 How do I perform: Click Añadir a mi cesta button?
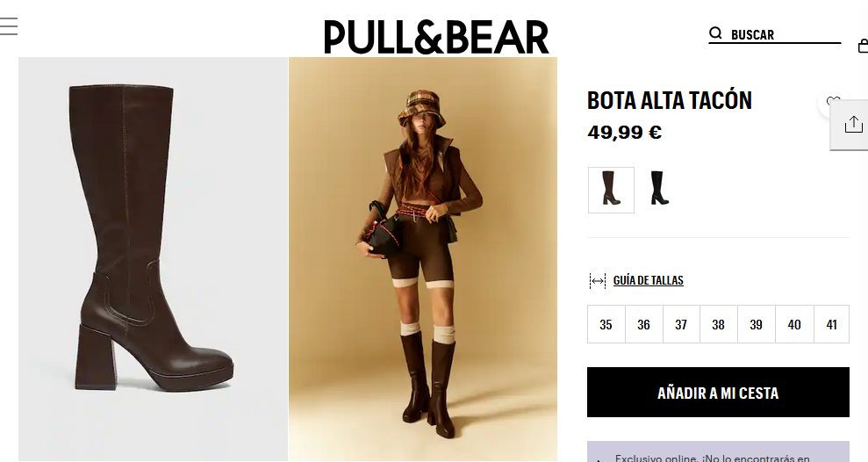(x=718, y=393)
